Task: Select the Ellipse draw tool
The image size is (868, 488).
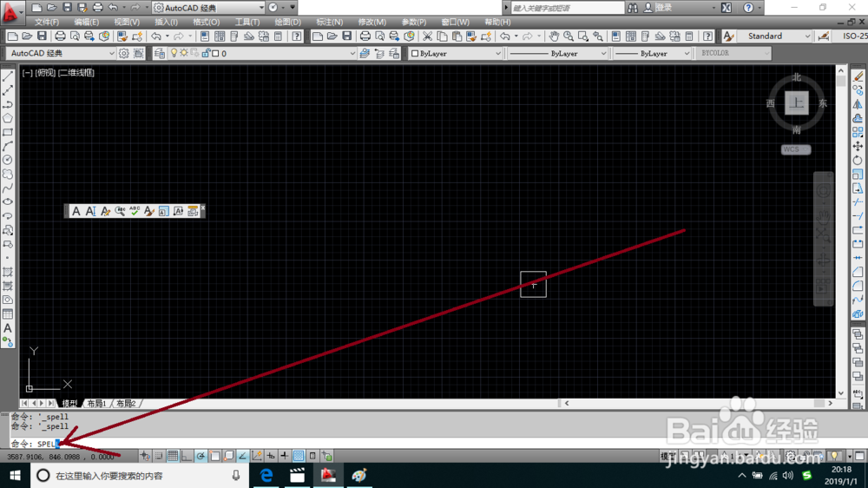Action: point(8,202)
